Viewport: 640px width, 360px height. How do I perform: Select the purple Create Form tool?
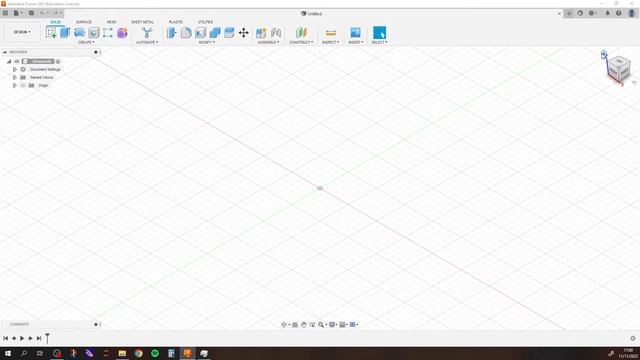[122, 33]
